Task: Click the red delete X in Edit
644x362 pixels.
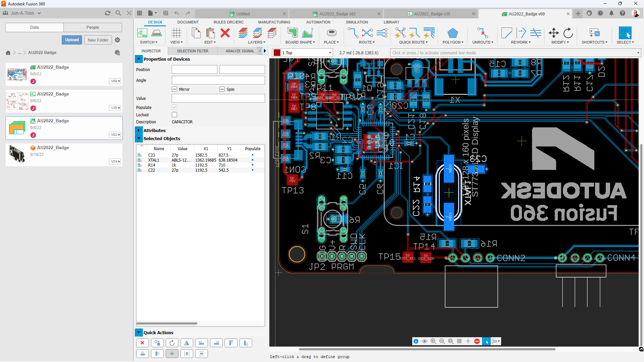Action: 225,33
